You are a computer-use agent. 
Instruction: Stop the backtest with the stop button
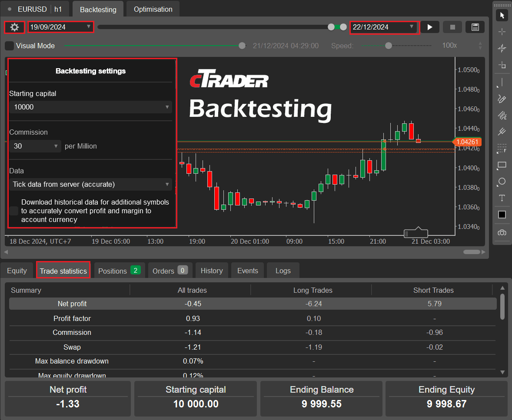pyautogui.click(x=452, y=27)
